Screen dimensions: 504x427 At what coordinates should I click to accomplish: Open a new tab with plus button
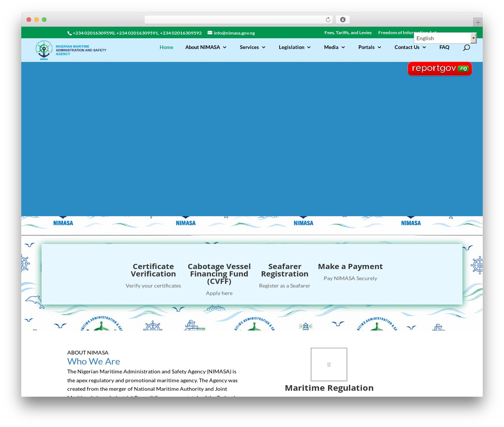click(x=478, y=22)
